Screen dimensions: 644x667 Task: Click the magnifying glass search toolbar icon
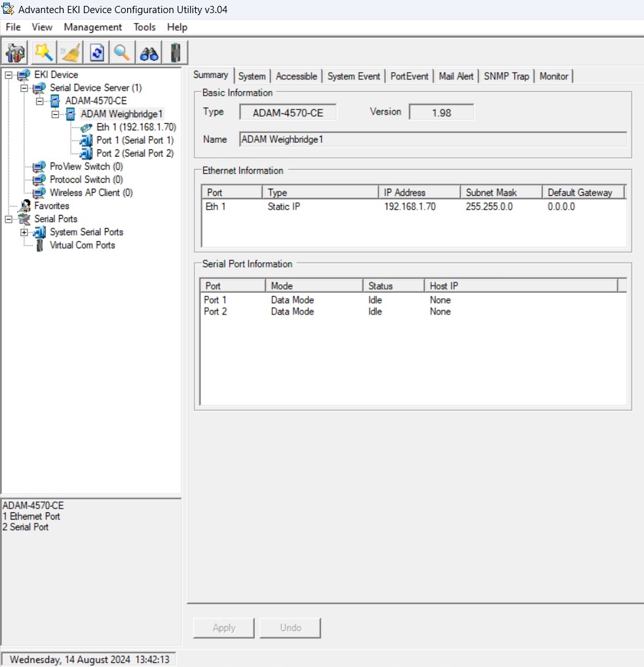tap(123, 53)
